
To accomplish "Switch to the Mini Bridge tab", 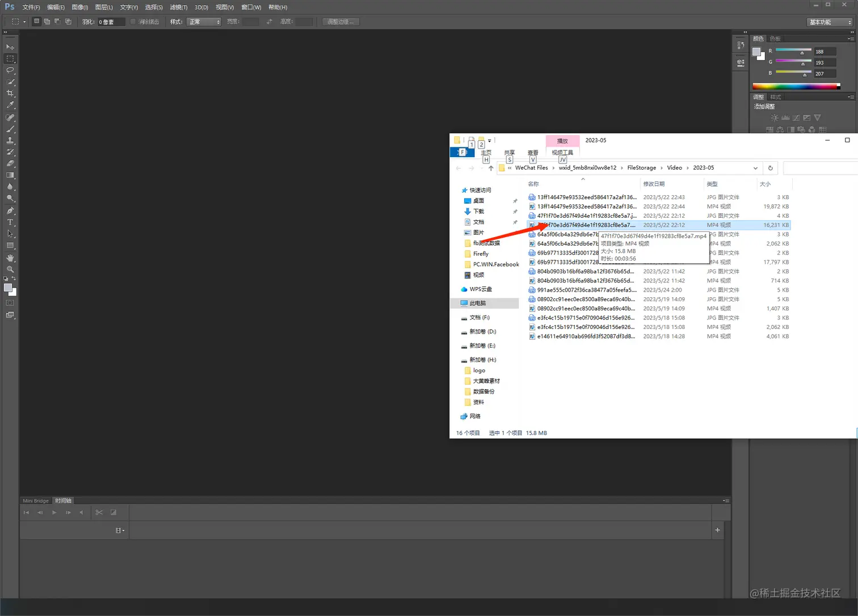I will (x=36, y=501).
